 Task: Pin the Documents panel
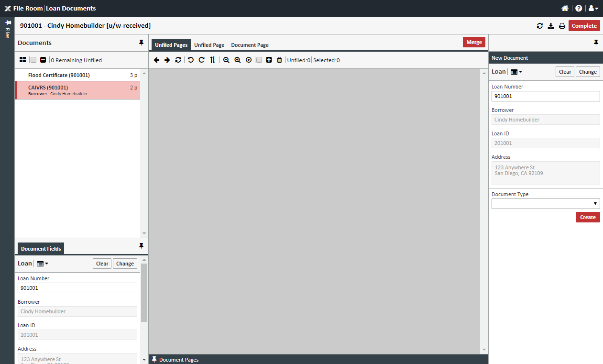[x=141, y=43]
